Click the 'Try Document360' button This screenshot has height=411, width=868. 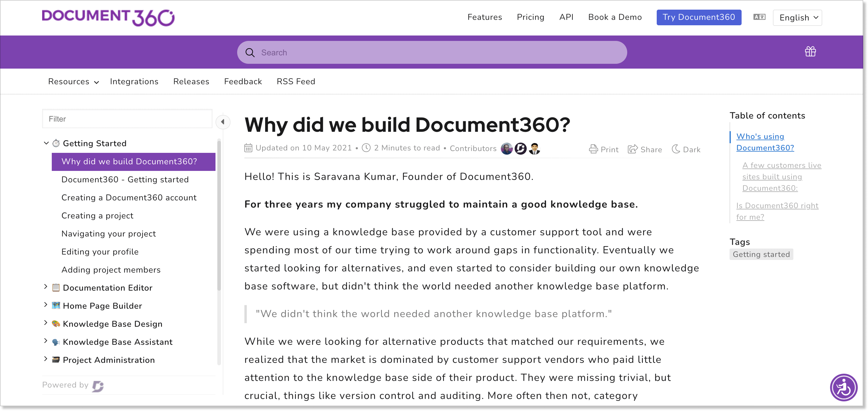(x=699, y=17)
